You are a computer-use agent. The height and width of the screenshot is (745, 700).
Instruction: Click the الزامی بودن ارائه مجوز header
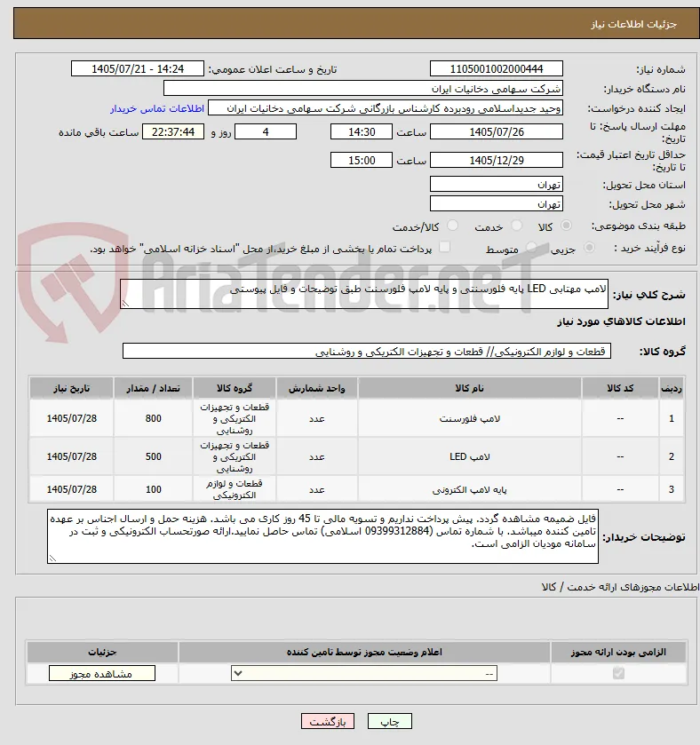pyautogui.click(x=618, y=653)
